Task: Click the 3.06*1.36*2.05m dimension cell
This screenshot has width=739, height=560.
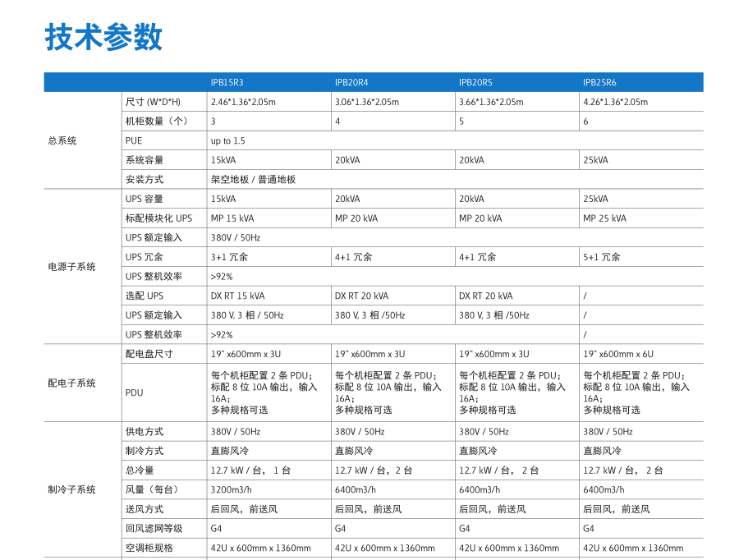Action: 367,102
